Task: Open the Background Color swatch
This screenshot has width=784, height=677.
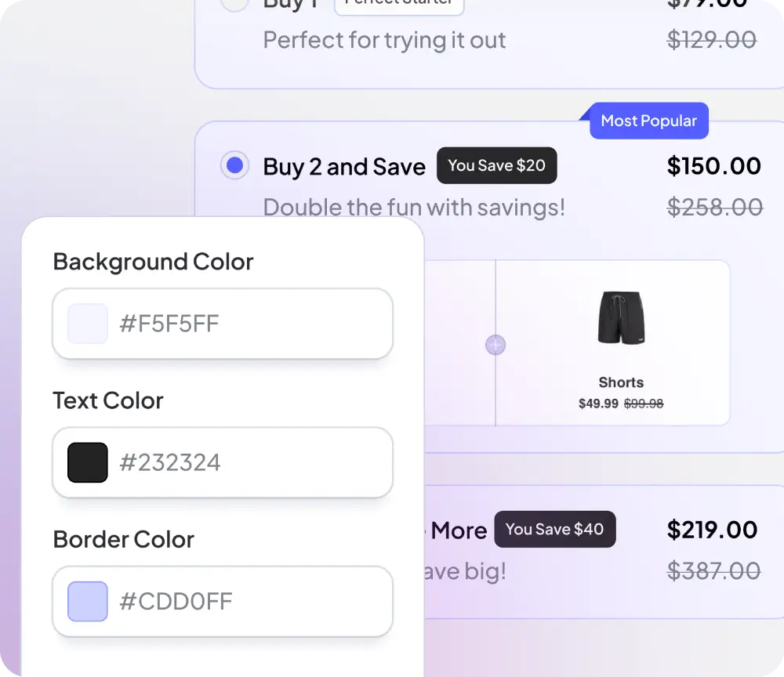Action: click(86, 324)
